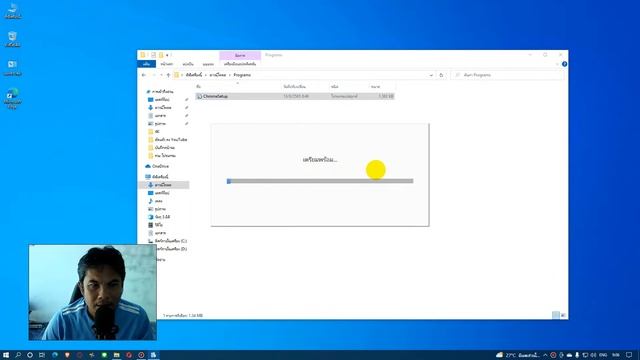Click ENG language indicator in taskbar
The height and width of the screenshot is (360, 640).
[x=603, y=355]
